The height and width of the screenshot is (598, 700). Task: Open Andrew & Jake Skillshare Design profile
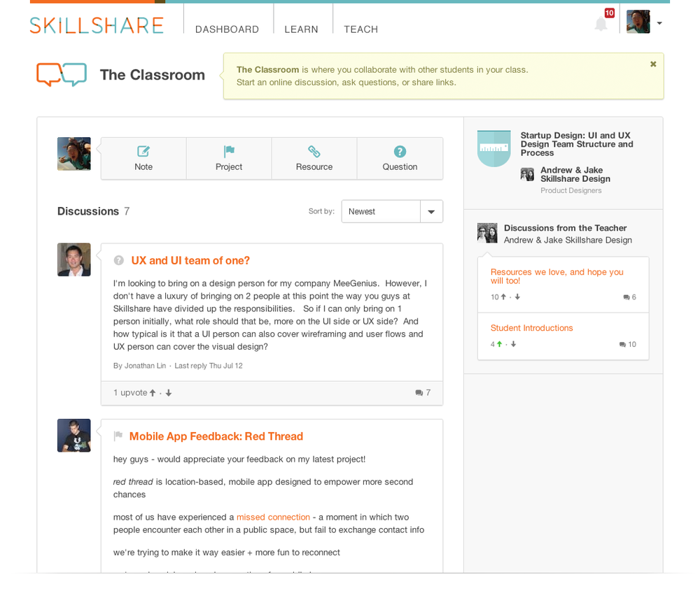pyautogui.click(x=575, y=174)
